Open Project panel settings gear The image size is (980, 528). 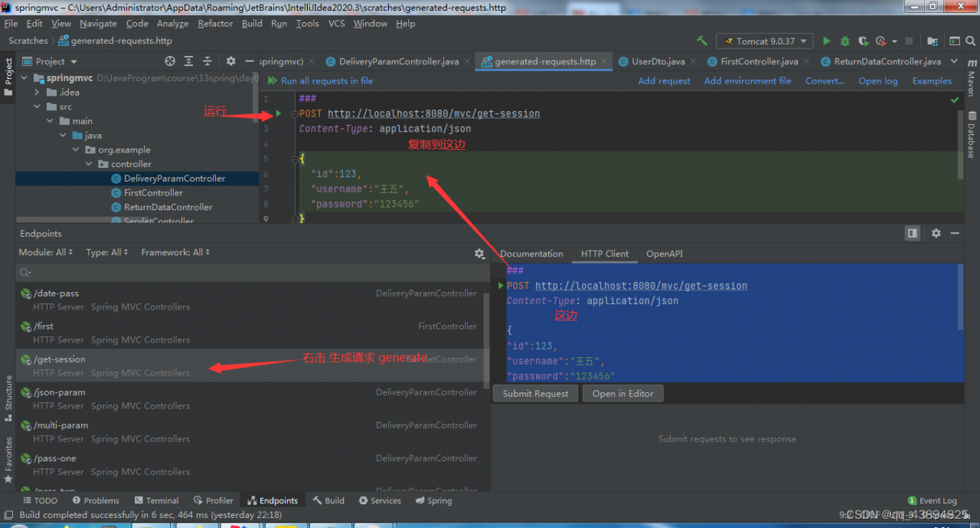[x=231, y=61]
